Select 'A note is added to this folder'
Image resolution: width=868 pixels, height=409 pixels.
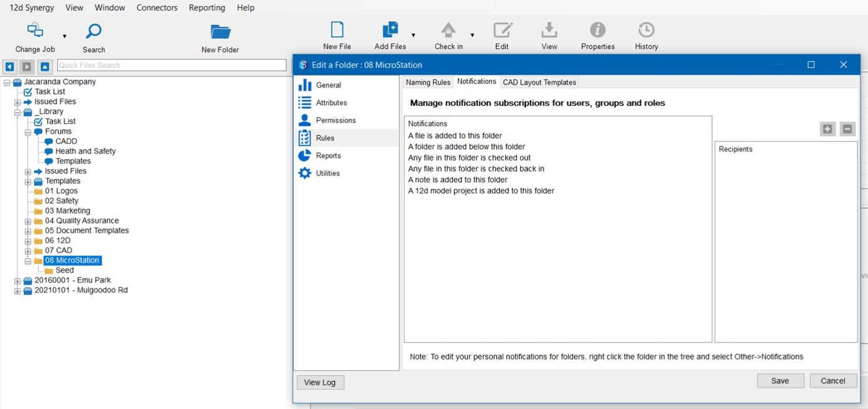[x=457, y=180]
